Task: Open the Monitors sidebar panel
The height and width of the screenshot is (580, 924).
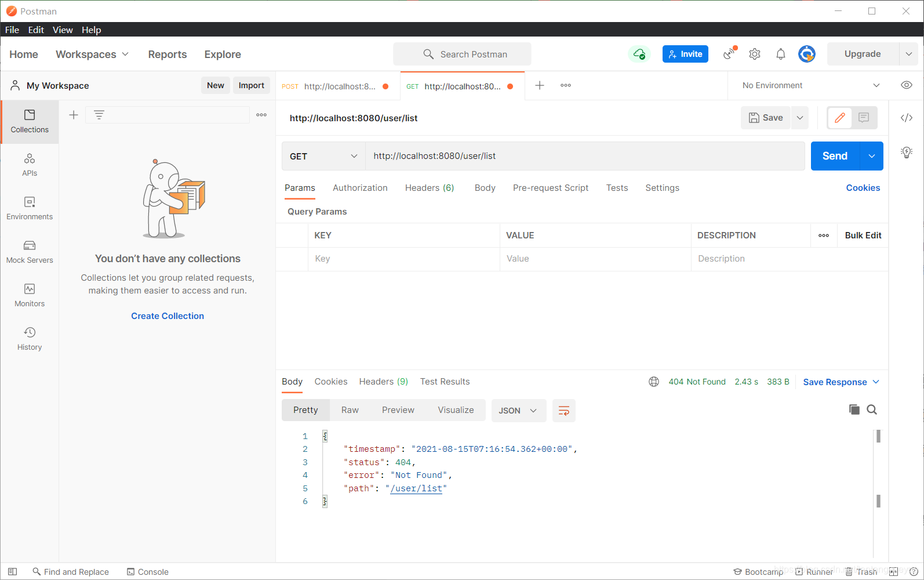Action: pyautogui.click(x=30, y=296)
